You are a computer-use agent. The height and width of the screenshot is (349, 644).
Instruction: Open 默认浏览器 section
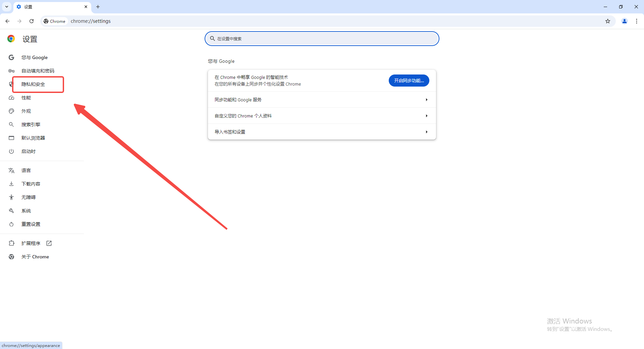[33, 138]
